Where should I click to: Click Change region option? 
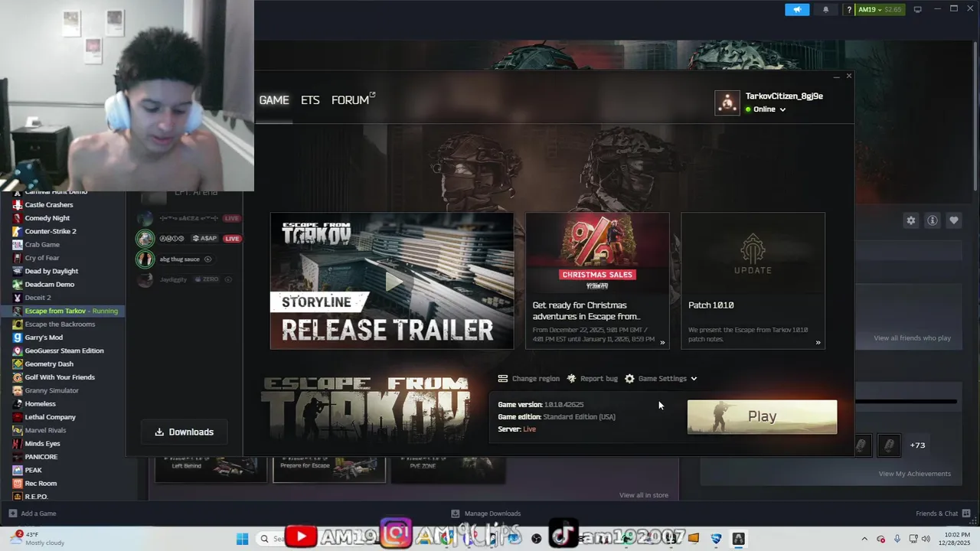[x=529, y=379]
